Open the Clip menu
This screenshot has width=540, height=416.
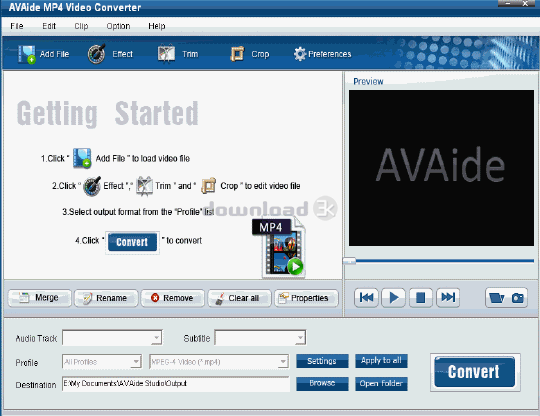pyautogui.click(x=81, y=26)
